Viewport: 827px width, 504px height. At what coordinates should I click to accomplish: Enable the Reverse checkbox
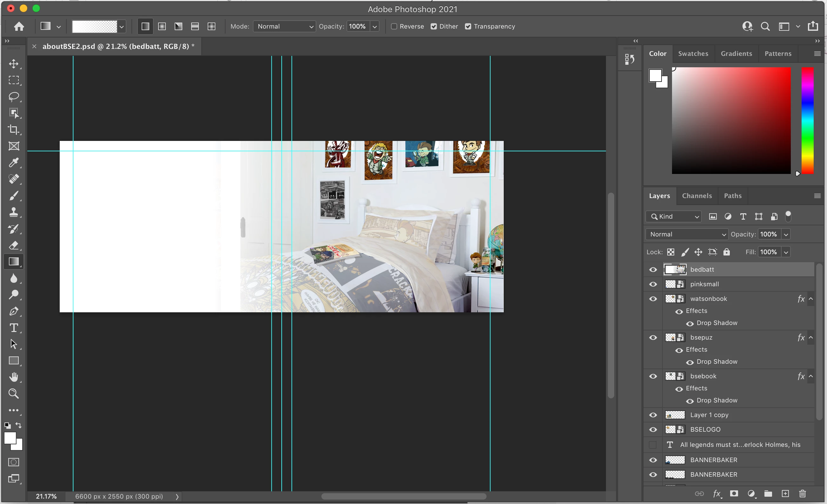[394, 26]
